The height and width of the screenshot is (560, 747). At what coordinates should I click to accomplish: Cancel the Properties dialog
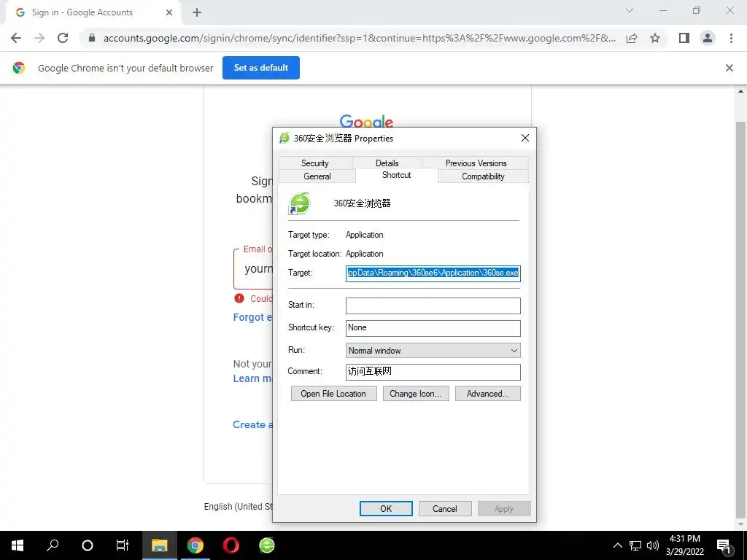coord(445,508)
